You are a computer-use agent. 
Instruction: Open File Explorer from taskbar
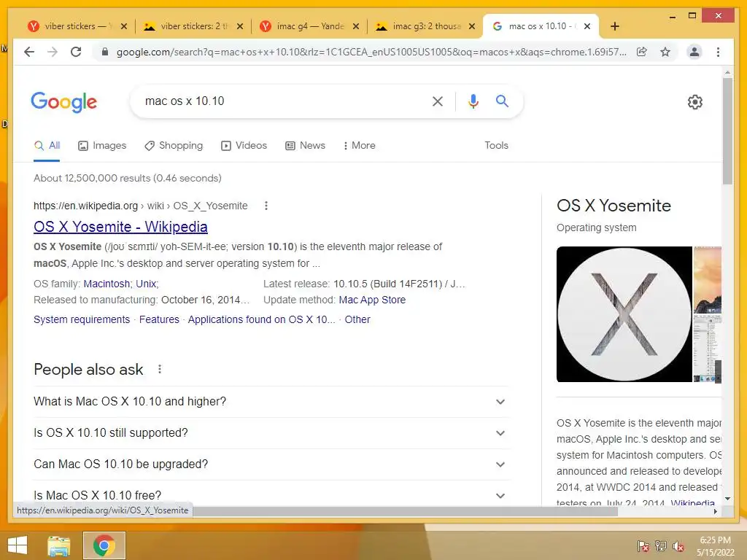coord(58,545)
